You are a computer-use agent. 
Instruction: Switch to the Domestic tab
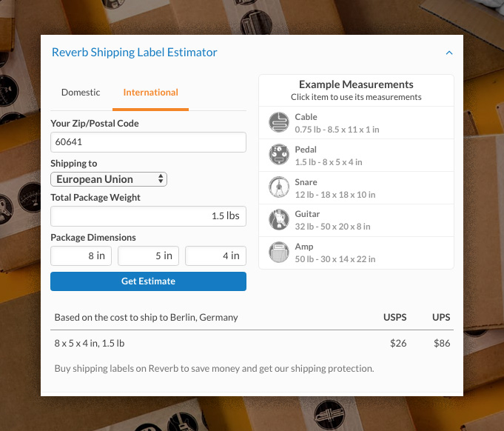81,93
